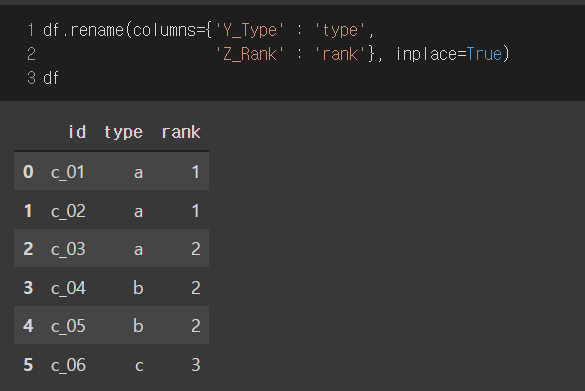
Task: Click row index 5 in dataframe
Action: click(28, 365)
